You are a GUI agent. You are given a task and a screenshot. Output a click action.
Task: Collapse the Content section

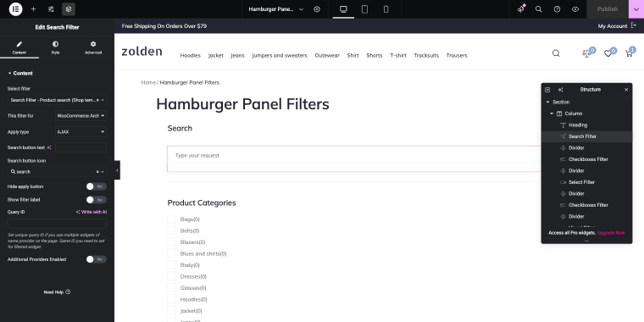click(20, 73)
